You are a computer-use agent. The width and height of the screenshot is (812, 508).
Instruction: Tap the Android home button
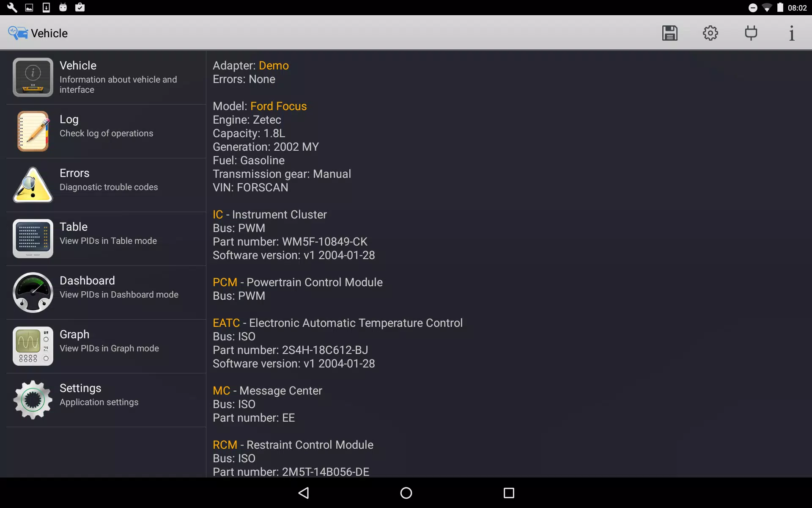(406, 493)
